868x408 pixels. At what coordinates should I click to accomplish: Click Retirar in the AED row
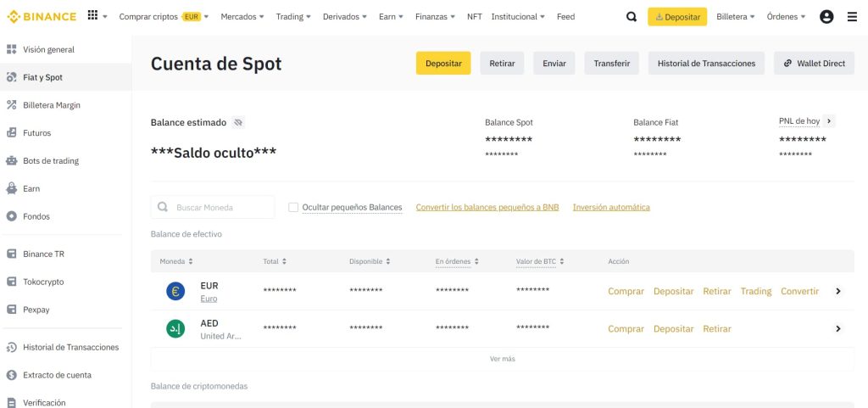click(717, 329)
